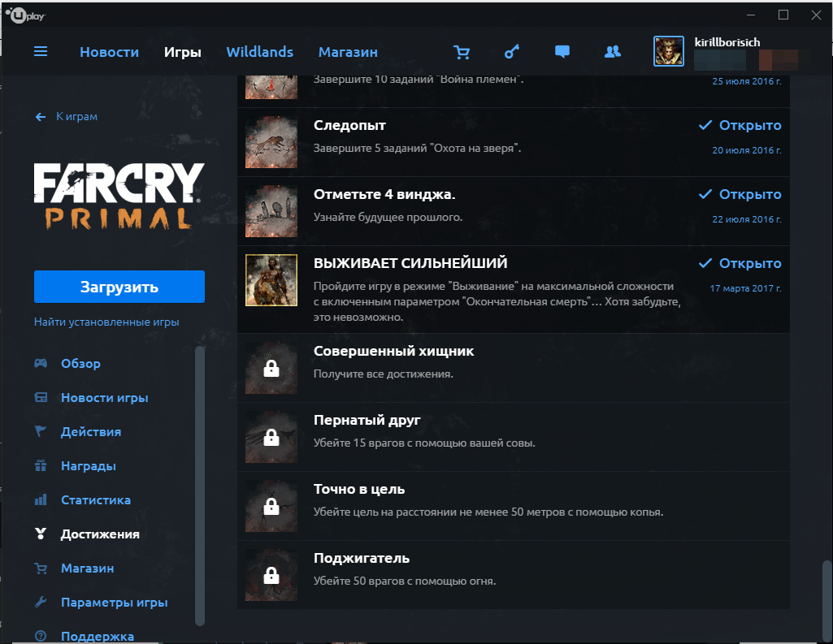833x644 pixels.
Task: Click the checkmark for ВЫЖИВАЕТ СИЛЬНЕЙШИЙ
Action: pyautogui.click(x=705, y=263)
